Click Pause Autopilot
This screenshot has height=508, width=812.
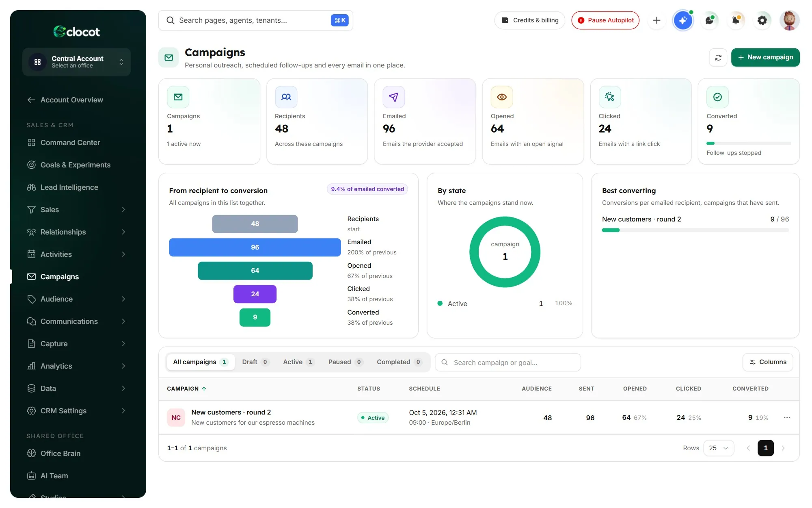click(x=605, y=20)
